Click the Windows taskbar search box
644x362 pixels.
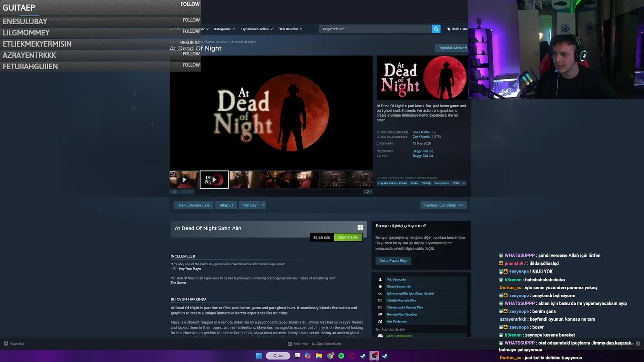[278, 356]
